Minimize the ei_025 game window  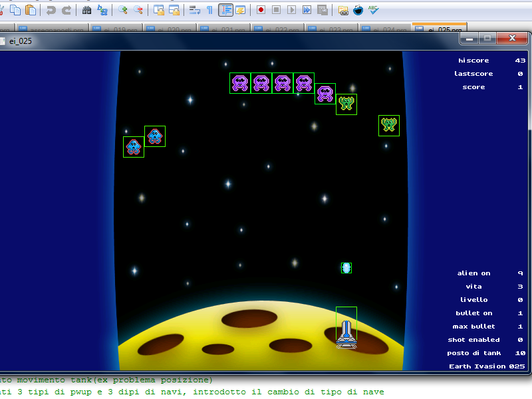[x=469, y=39]
